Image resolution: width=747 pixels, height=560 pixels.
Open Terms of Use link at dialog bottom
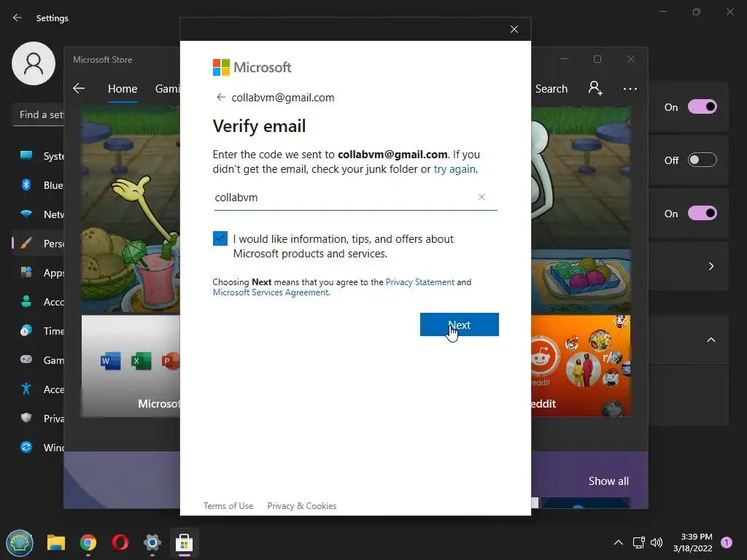(228, 506)
